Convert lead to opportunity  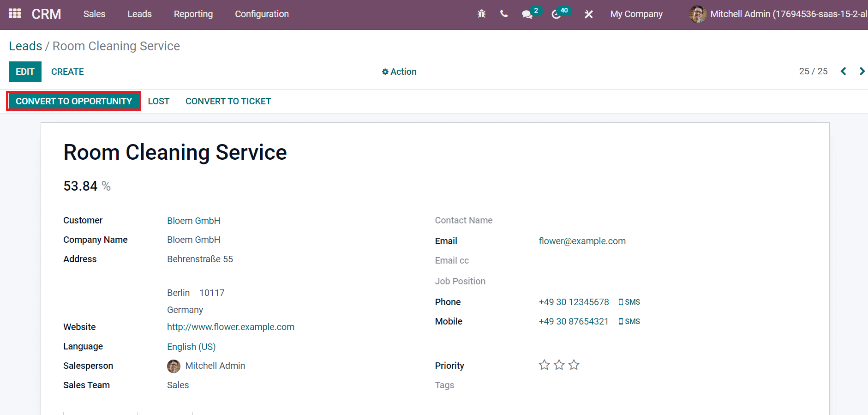[x=74, y=101]
